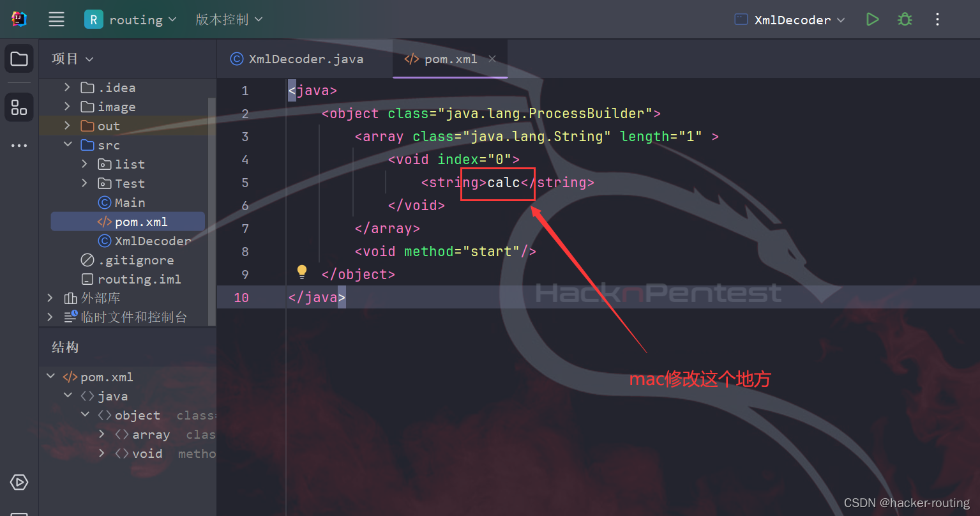Expand the 外部库 node
Image resolution: width=980 pixels, height=516 pixels.
(x=50, y=298)
